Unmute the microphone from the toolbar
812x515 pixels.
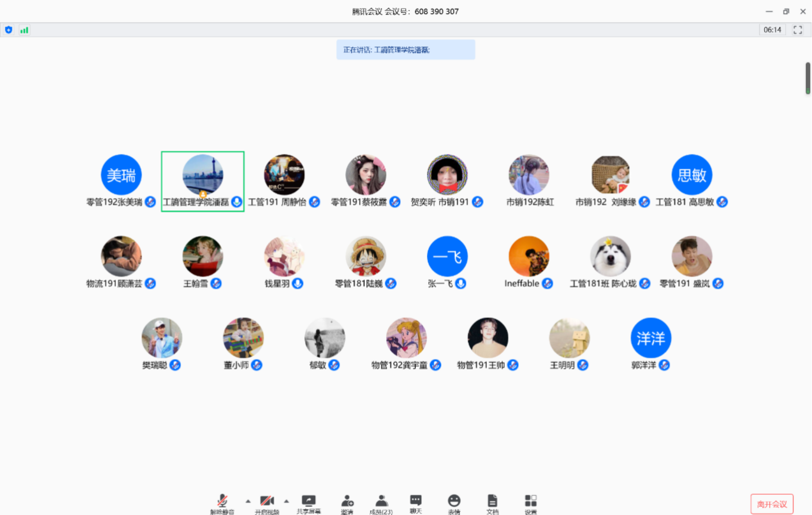pos(222,502)
